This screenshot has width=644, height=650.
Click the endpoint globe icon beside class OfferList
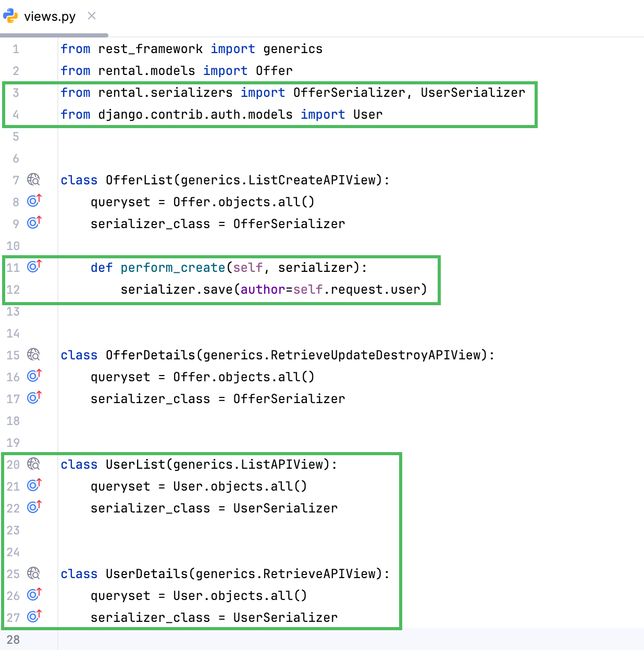click(x=33, y=180)
